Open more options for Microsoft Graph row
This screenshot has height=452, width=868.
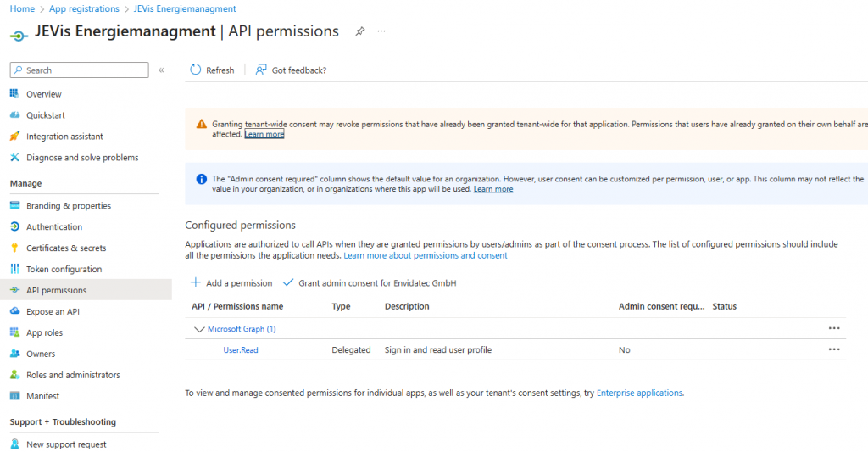click(x=834, y=328)
